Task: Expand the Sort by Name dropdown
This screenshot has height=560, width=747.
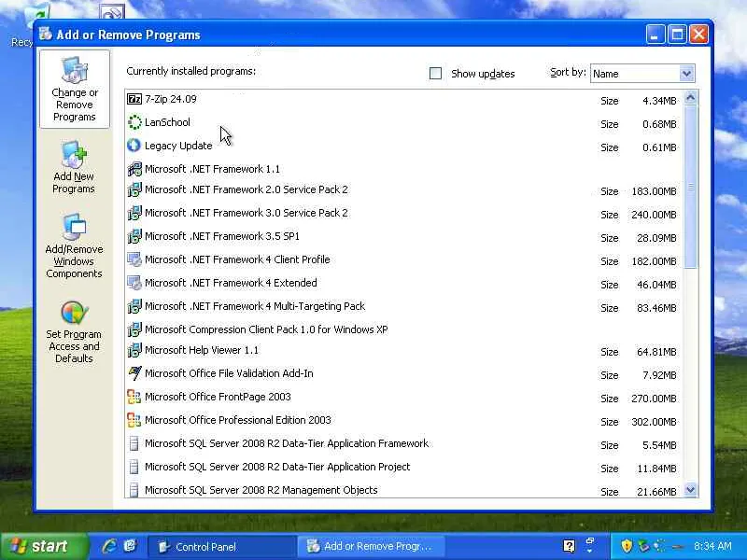Action: (x=686, y=74)
